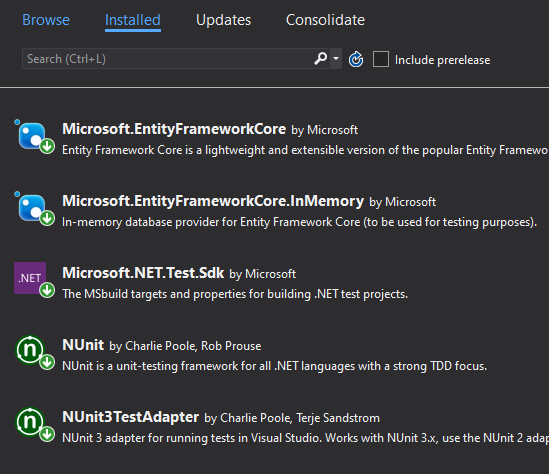This screenshot has width=549, height=474.
Task: Go to the Consolidate tab
Action: coord(325,20)
